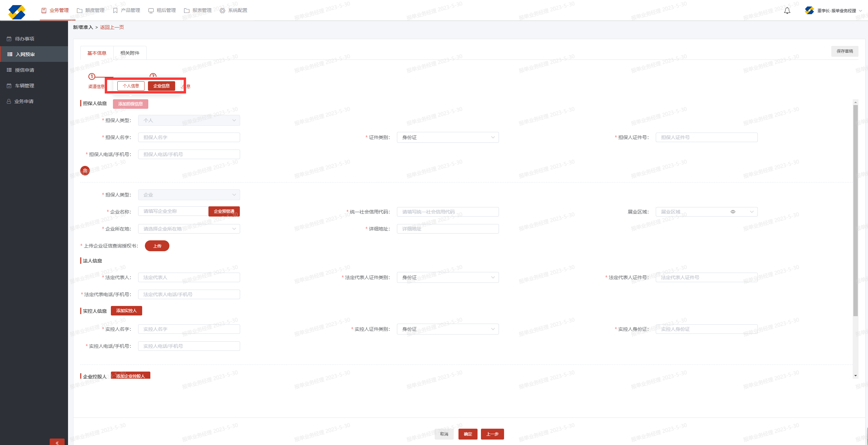The image size is (868, 445).
Task: Open 待办事项 sidebar item
Action: point(24,39)
